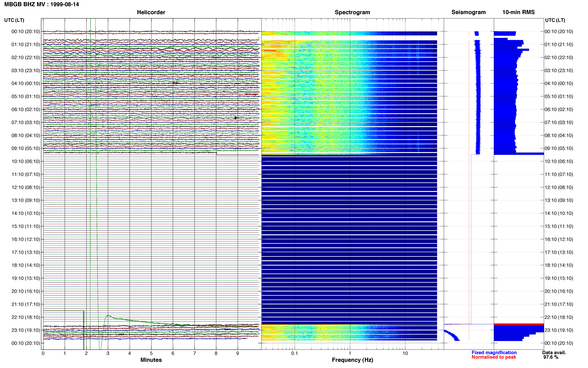Click the right '21:10 (17:10)' time label

[x=559, y=304]
